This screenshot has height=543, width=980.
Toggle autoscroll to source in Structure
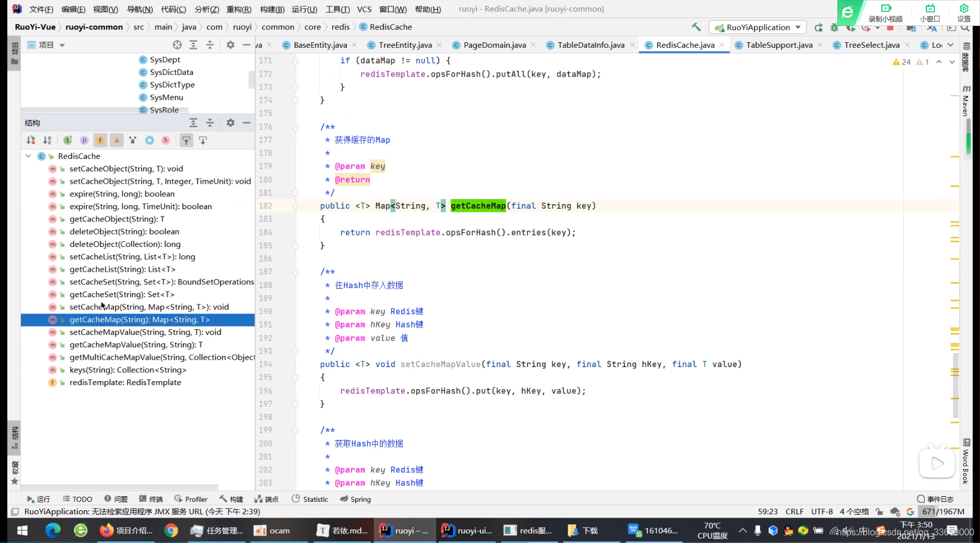pos(186,140)
